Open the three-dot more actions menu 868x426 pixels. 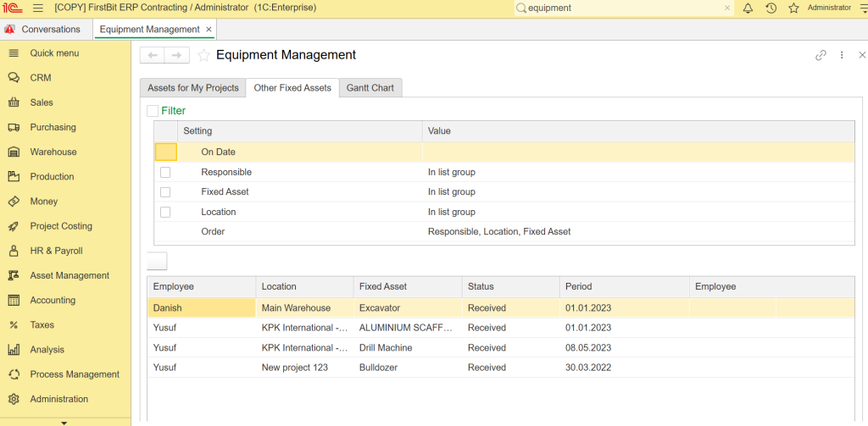(x=842, y=55)
